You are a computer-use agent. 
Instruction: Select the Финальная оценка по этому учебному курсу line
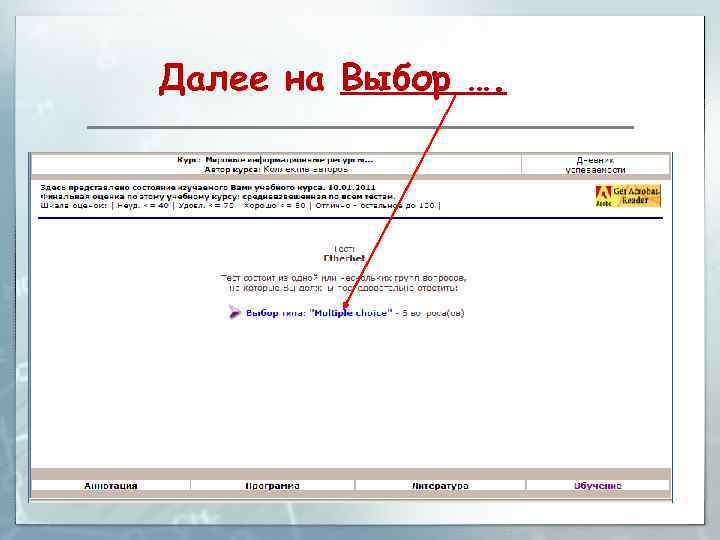click(x=218, y=197)
